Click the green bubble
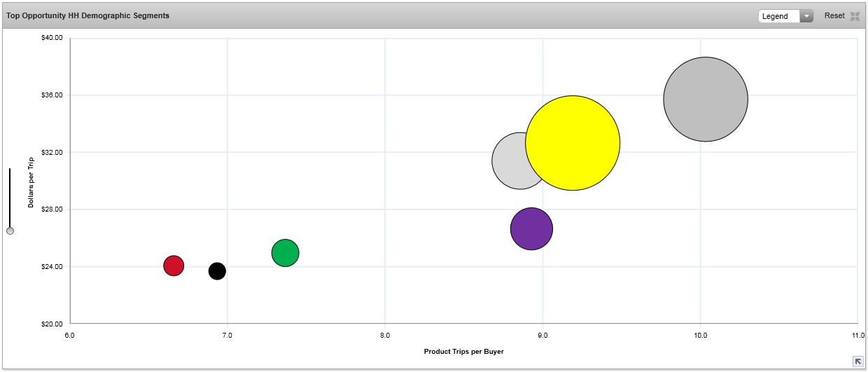This screenshot has height=372, width=868. click(285, 253)
